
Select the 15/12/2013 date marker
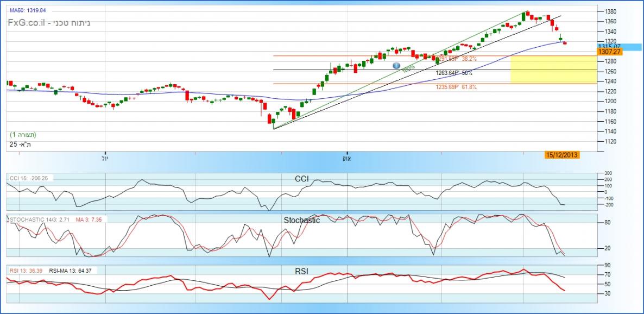click(562, 155)
